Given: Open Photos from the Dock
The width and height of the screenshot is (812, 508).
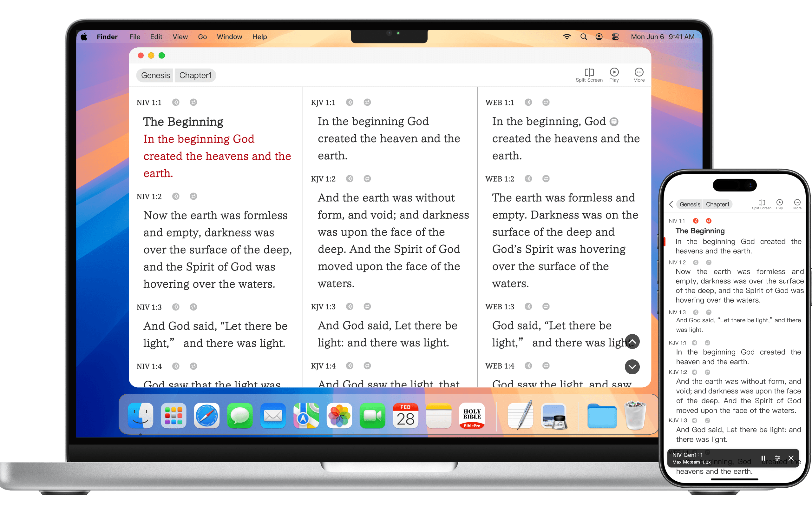Looking at the screenshot, I should pos(339,416).
